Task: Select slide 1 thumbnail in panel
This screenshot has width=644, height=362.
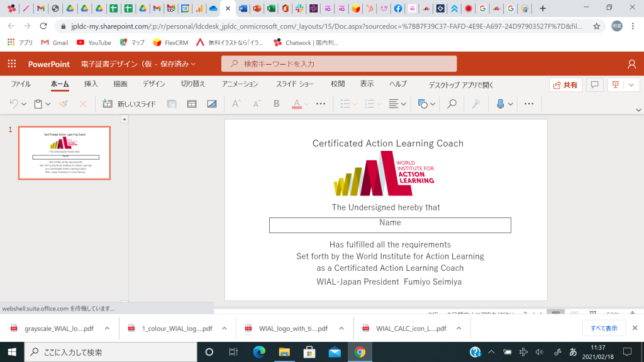Action: pyautogui.click(x=64, y=153)
